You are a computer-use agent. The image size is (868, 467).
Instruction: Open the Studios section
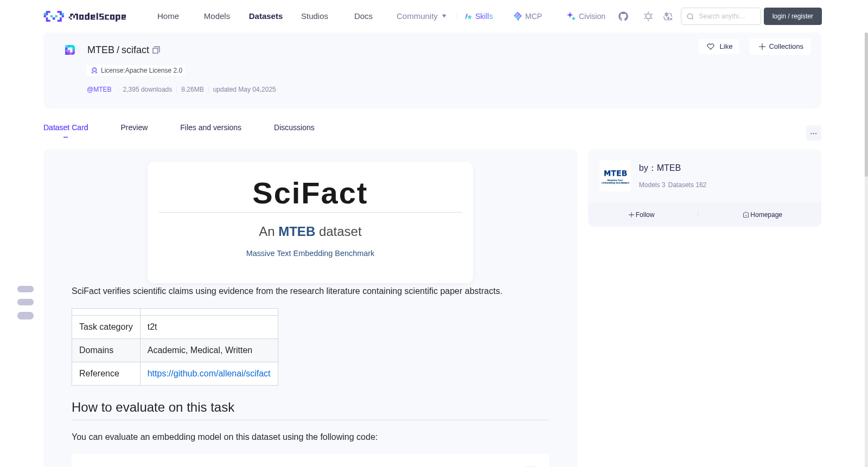click(x=315, y=16)
